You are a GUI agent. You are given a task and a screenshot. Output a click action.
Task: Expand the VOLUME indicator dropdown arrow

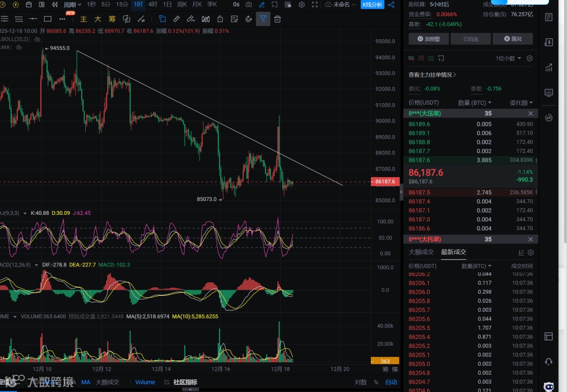click(15, 317)
